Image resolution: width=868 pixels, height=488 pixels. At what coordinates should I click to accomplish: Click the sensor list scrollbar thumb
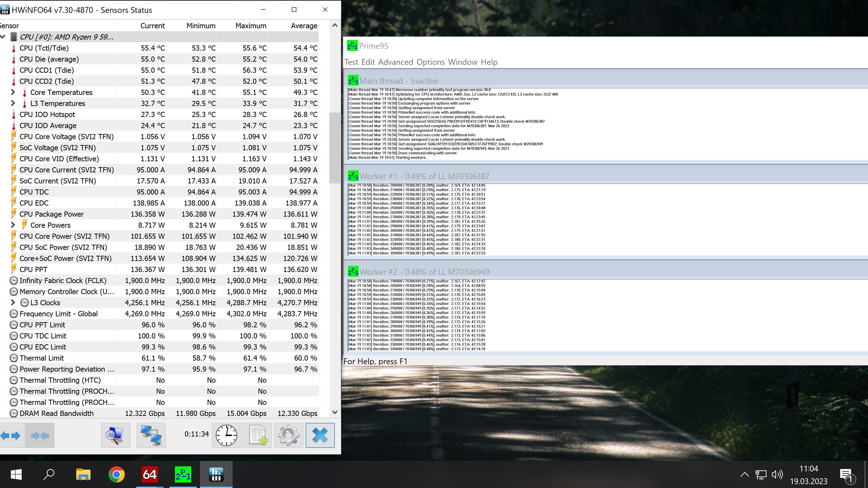point(335,148)
